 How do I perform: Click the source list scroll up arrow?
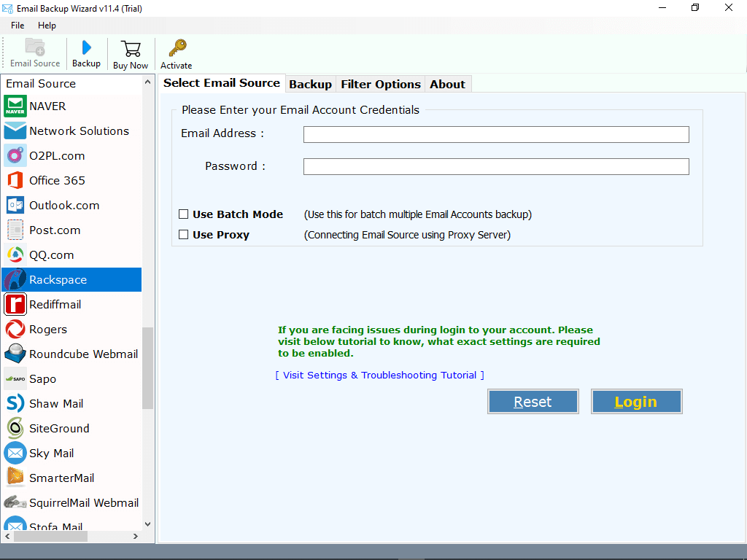[147, 82]
